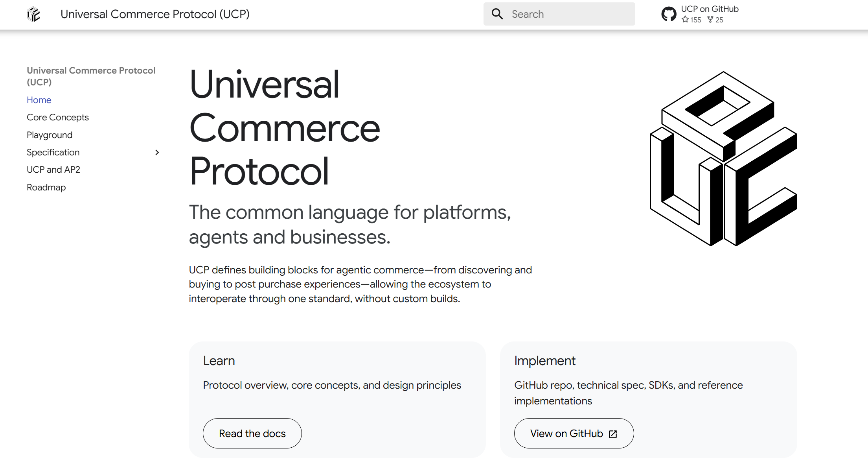Open the Playground page

(x=50, y=135)
